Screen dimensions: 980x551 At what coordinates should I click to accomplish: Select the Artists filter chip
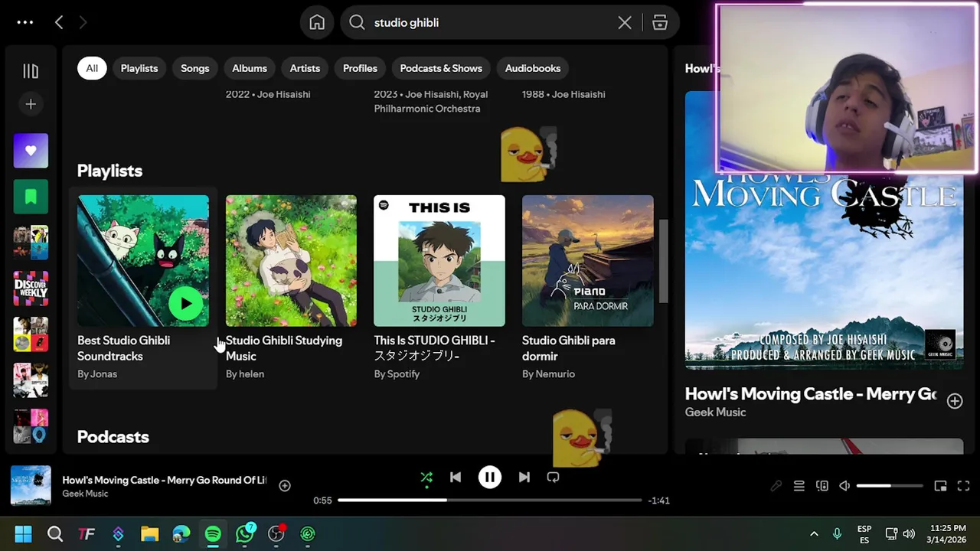(305, 68)
